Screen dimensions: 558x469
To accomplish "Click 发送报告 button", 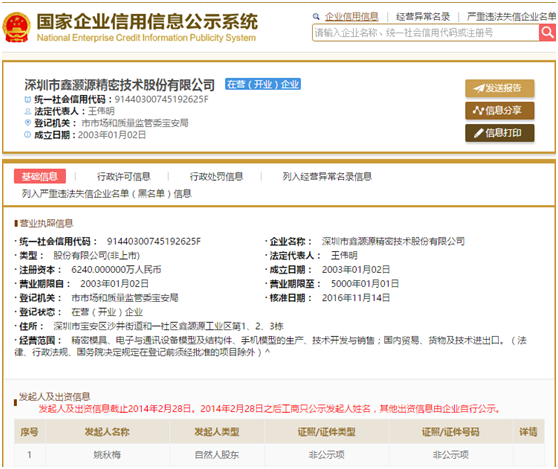I will tap(500, 88).
